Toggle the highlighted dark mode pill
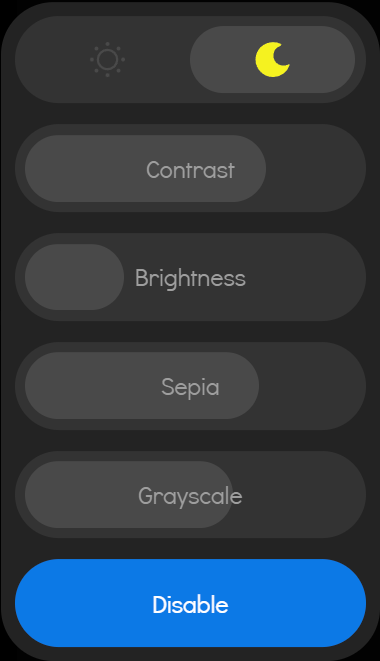 click(272, 59)
